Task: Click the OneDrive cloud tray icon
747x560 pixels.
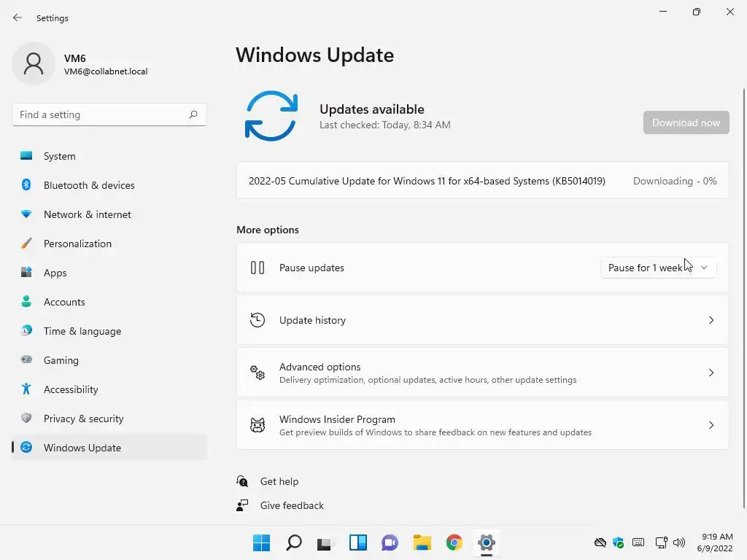Action: coord(600,542)
